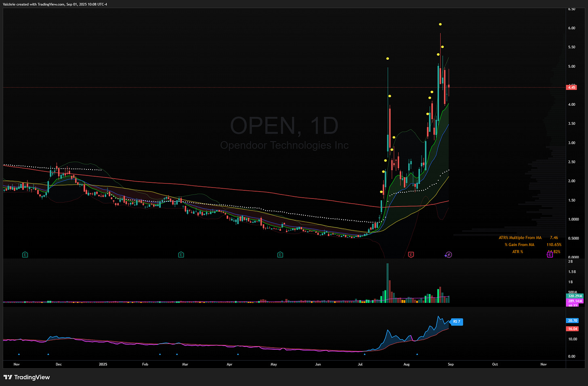
Task: Click the red 4.45 current price tag
Action: pyautogui.click(x=572, y=87)
